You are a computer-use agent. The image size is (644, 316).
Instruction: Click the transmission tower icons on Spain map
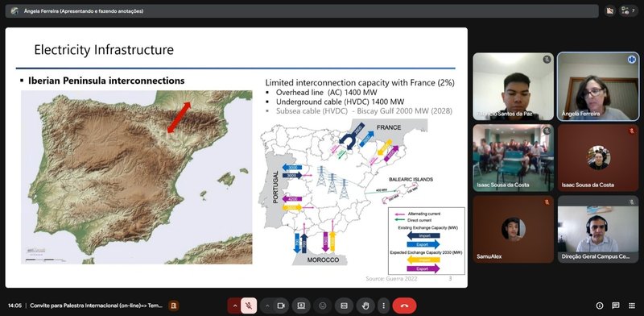click(x=332, y=182)
